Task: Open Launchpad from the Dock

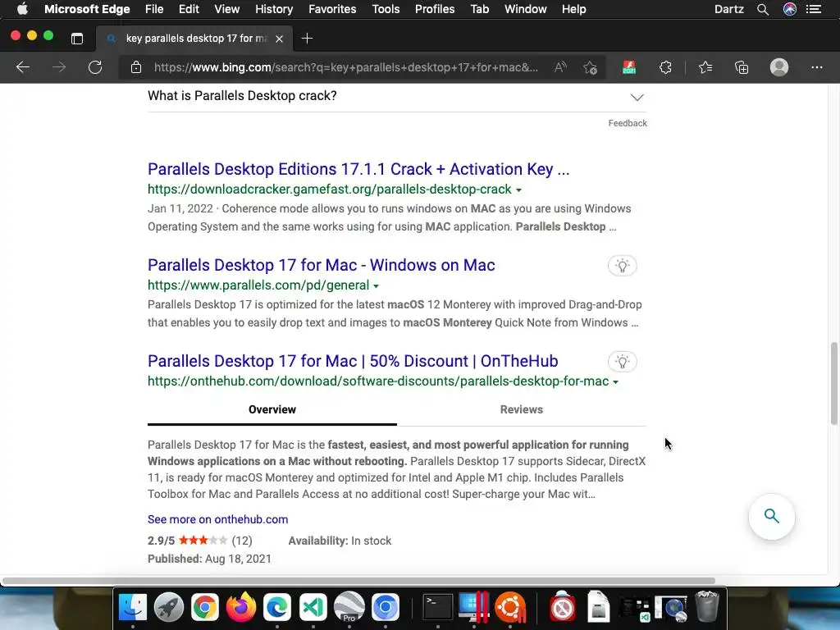Action: (x=169, y=608)
